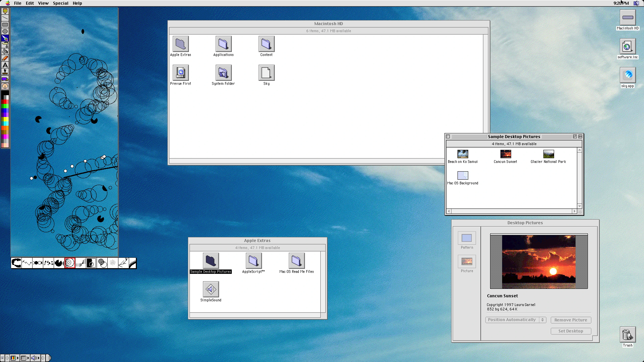Select the Paint Can fill tool
The width and height of the screenshot is (644, 362).
[x=5, y=52]
